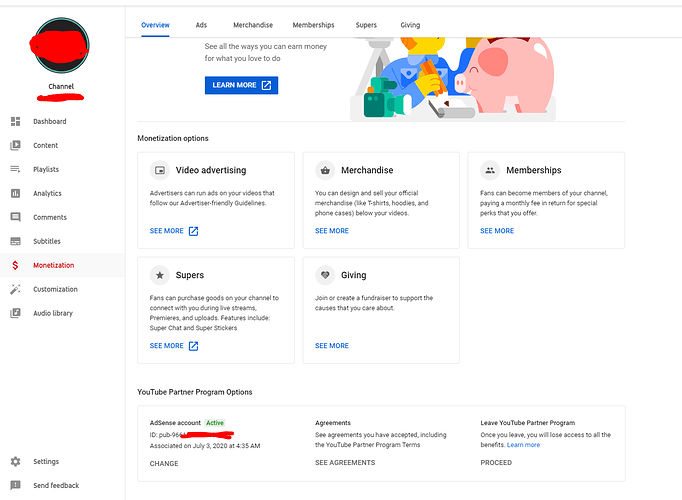Click the Playlists list icon
Image resolution: width=682 pixels, height=500 pixels.
pos(15,169)
